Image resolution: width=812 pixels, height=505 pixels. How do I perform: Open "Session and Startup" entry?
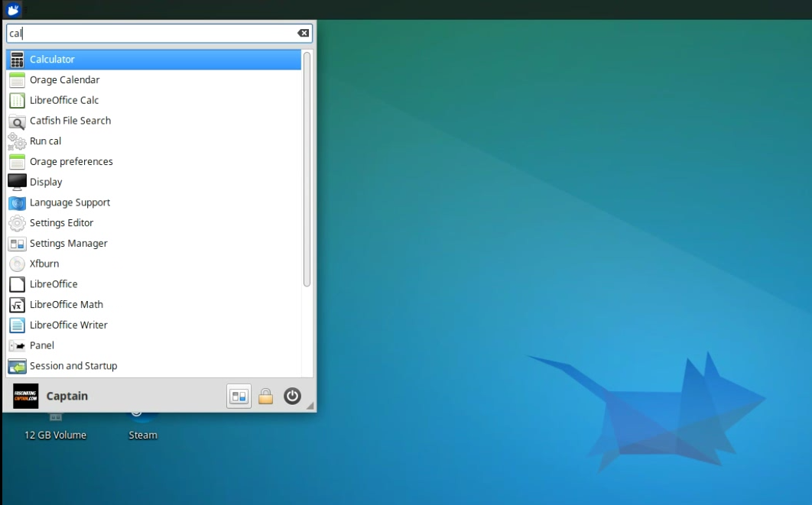tap(73, 366)
